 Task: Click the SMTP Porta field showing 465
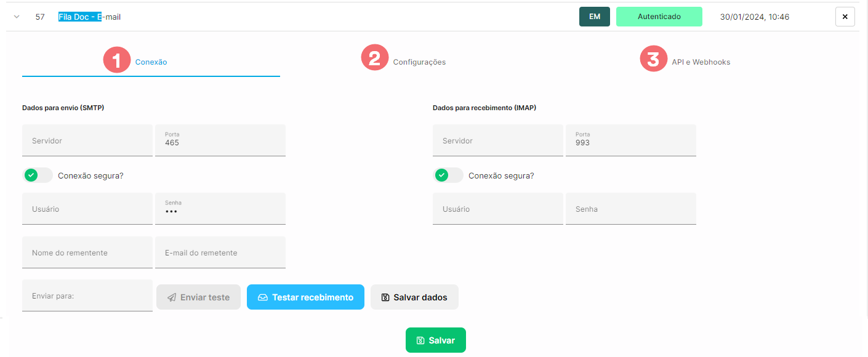220,140
